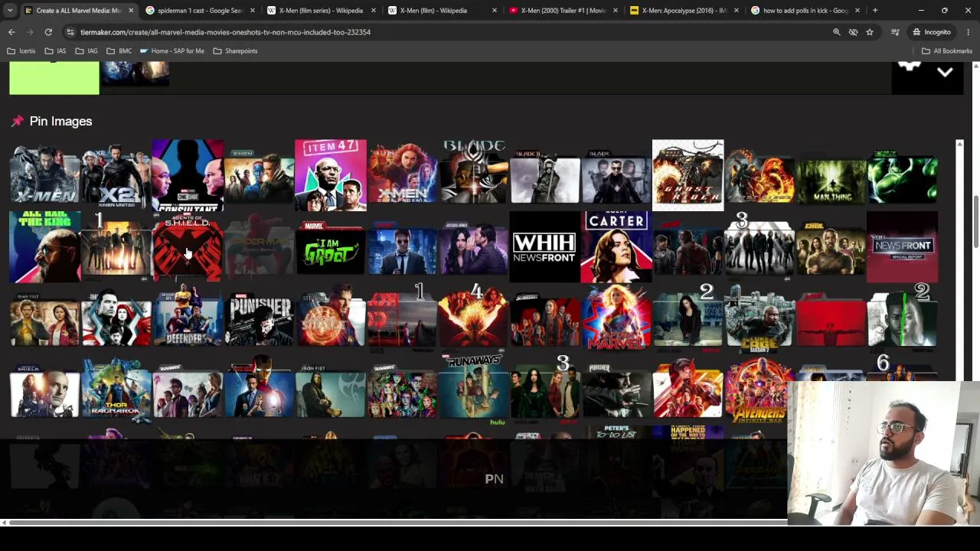Select the Luke Cage Season 2 thumbnail
980x551 pixels.
tap(759, 318)
